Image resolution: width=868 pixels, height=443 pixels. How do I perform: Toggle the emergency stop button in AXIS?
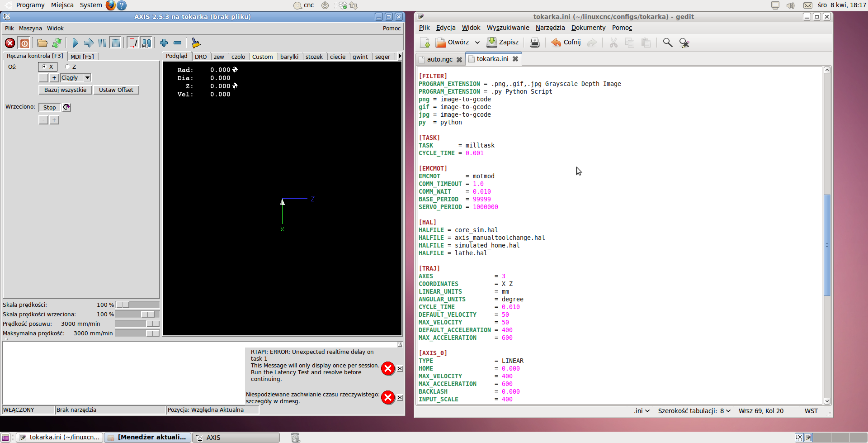pyautogui.click(x=10, y=43)
